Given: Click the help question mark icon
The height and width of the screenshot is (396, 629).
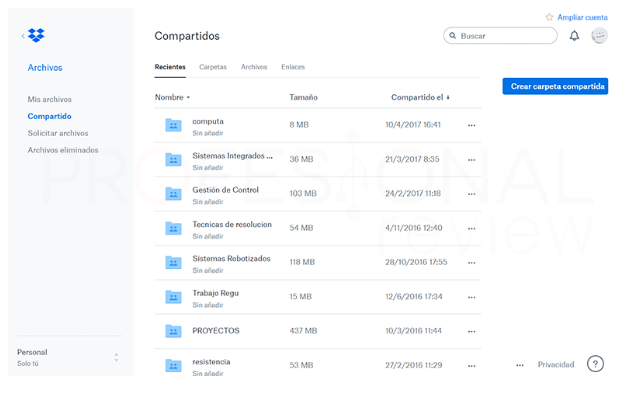Looking at the screenshot, I should pos(595,364).
